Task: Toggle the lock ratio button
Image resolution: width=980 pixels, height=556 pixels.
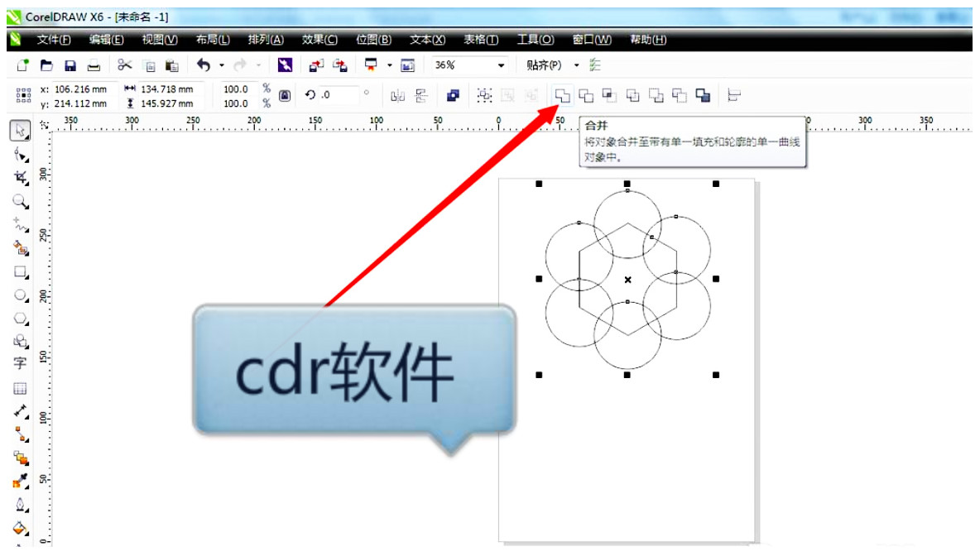Action: point(285,96)
